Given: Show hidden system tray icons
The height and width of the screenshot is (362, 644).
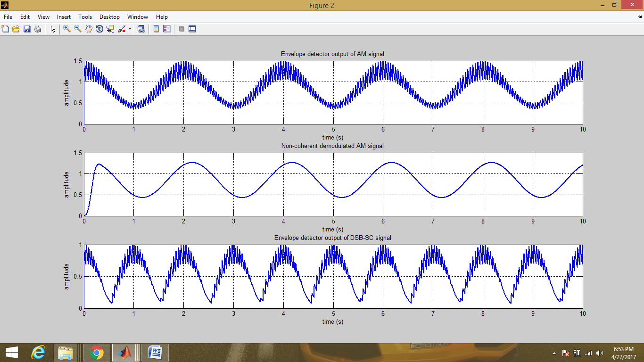Looking at the screenshot, I should [554, 353].
